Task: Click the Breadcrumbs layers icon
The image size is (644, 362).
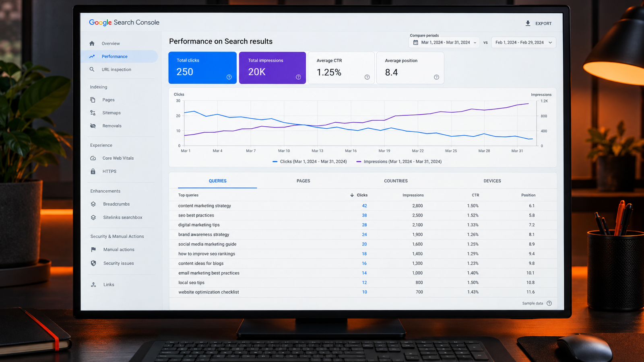Action: click(x=93, y=204)
